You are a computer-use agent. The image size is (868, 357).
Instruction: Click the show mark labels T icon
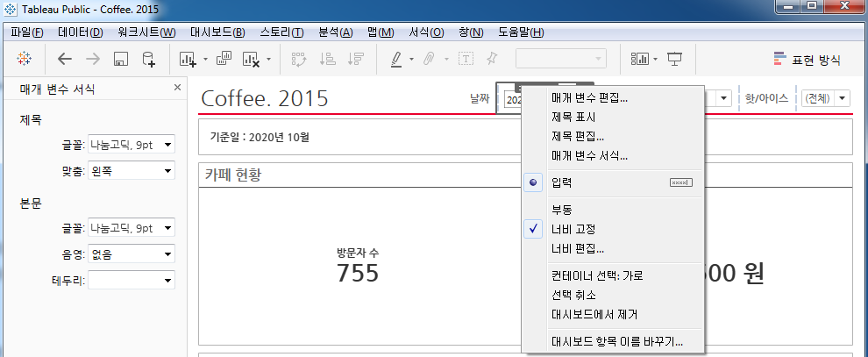coord(466,60)
